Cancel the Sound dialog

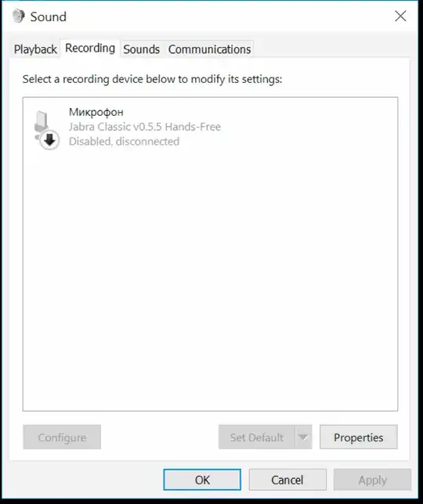287,480
